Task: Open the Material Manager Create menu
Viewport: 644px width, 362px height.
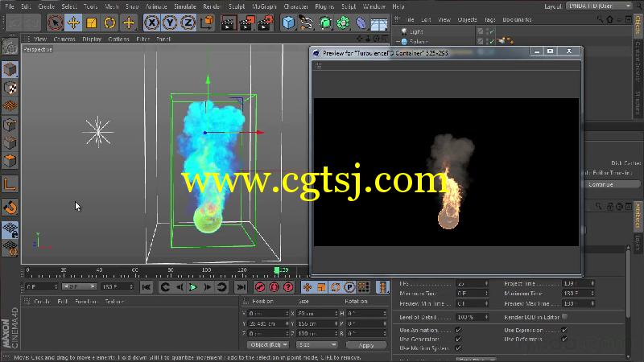Action: pyautogui.click(x=42, y=301)
